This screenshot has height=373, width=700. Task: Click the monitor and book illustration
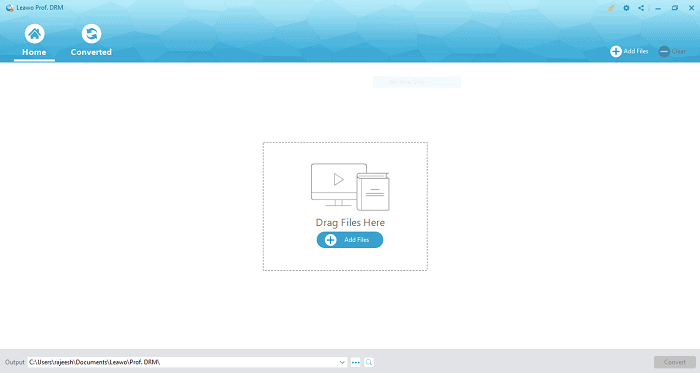coord(350,187)
